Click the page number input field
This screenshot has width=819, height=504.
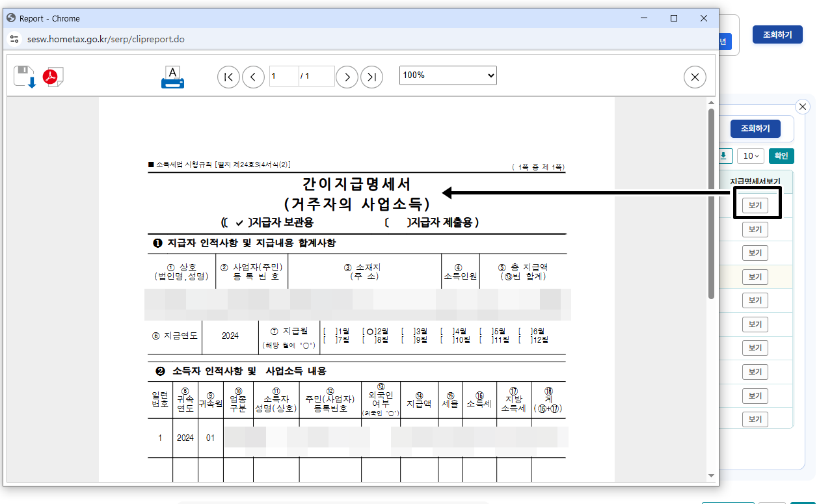[284, 75]
